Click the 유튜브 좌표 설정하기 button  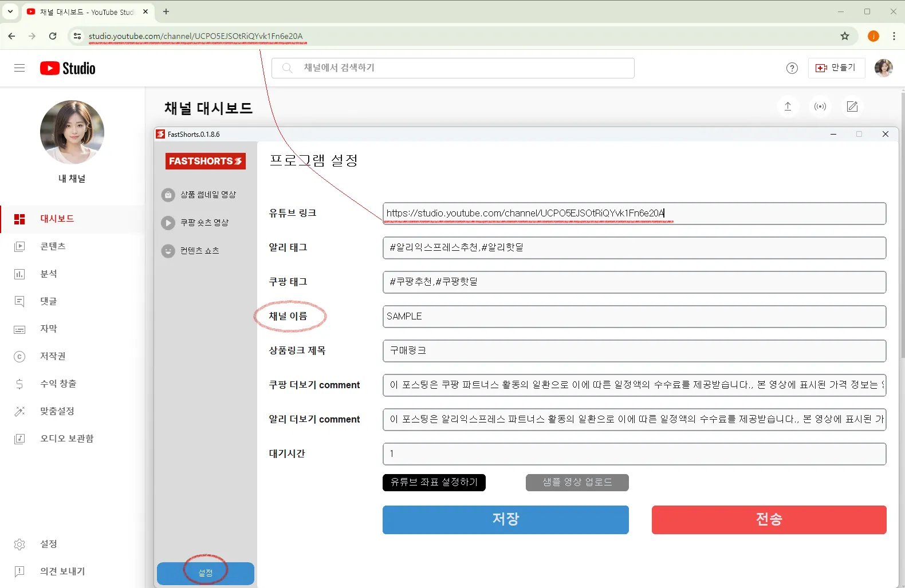(x=434, y=483)
